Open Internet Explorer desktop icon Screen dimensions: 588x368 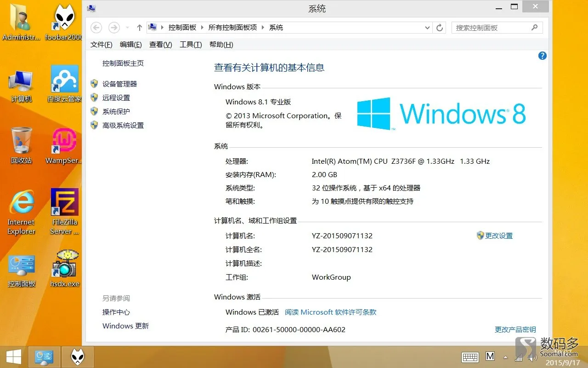point(21,212)
